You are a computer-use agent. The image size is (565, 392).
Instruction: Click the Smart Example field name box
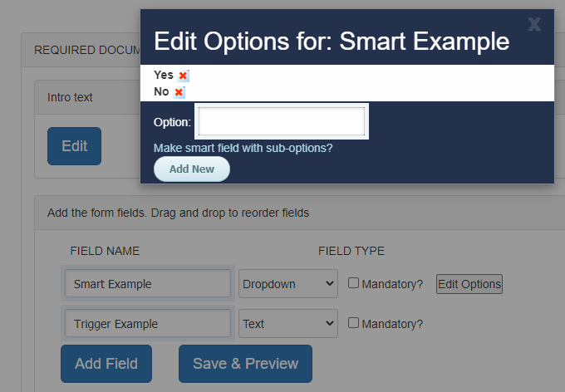148,283
